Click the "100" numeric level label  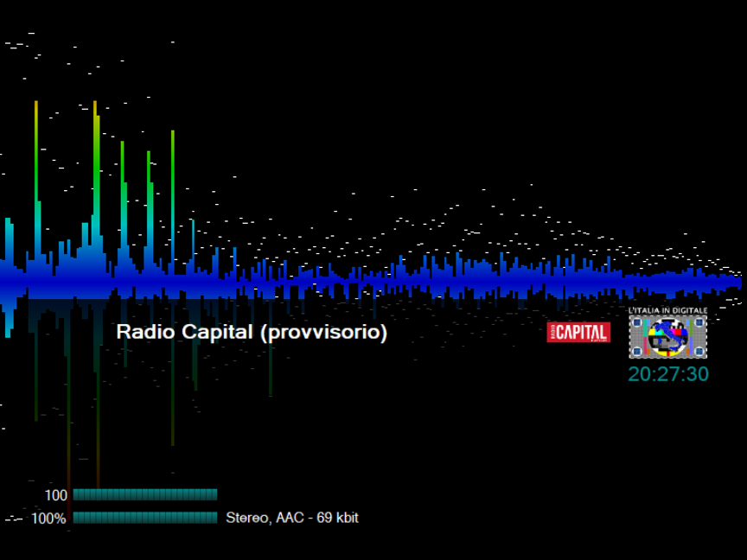point(56,495)
